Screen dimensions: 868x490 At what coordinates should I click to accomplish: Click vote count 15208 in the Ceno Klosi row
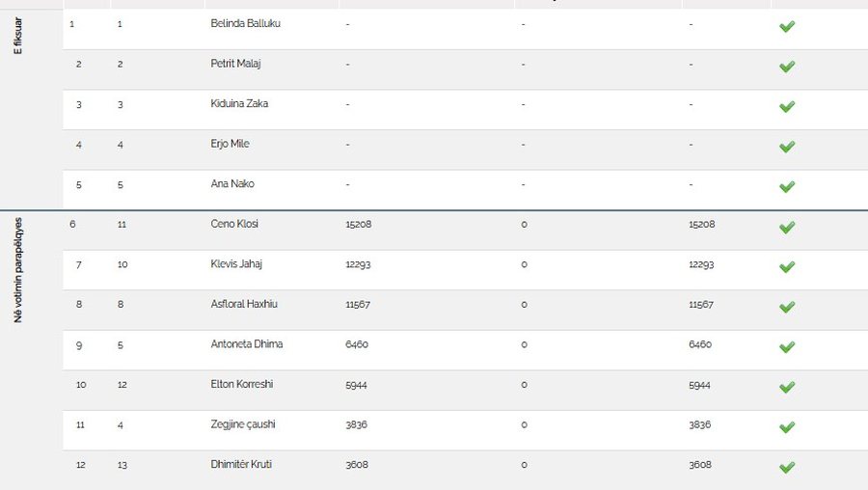358,224
